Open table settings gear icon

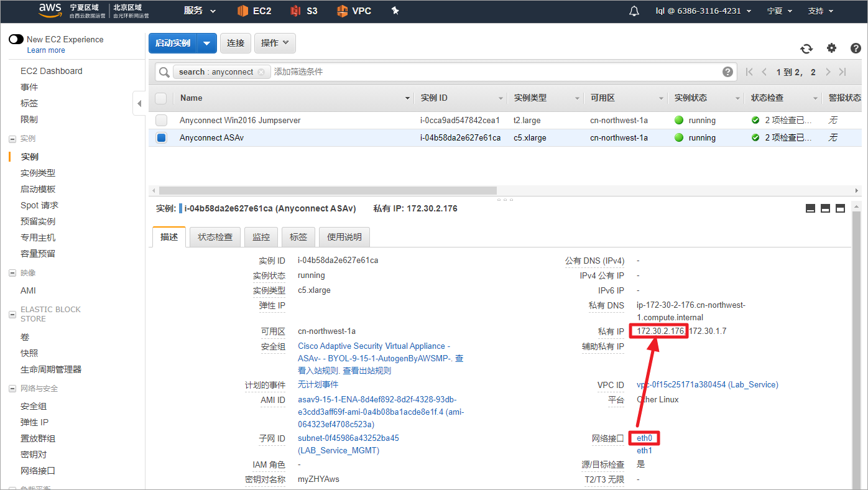831,48
